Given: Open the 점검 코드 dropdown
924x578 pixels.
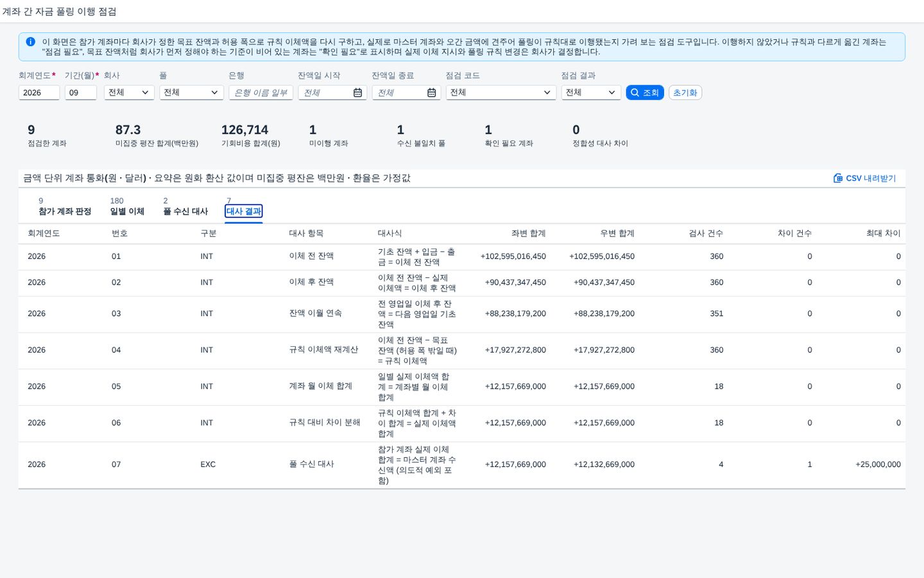Looking at the screenshot, I should click(501, 92).
